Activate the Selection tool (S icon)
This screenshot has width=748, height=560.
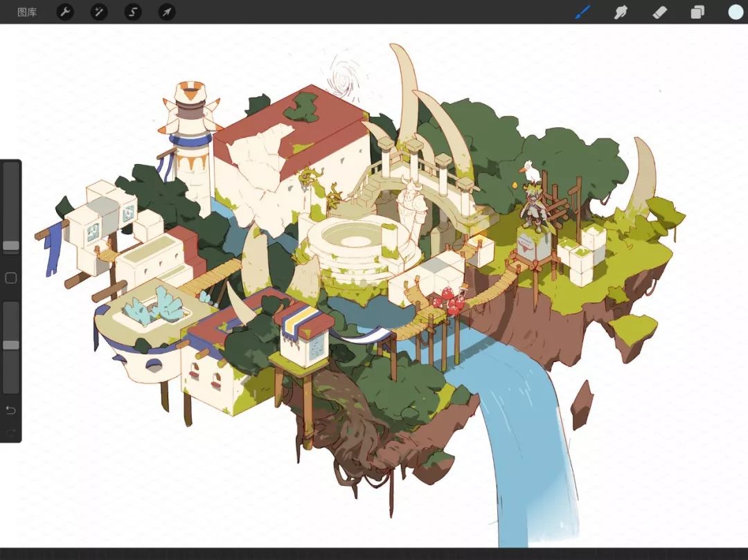click(133, 12)
